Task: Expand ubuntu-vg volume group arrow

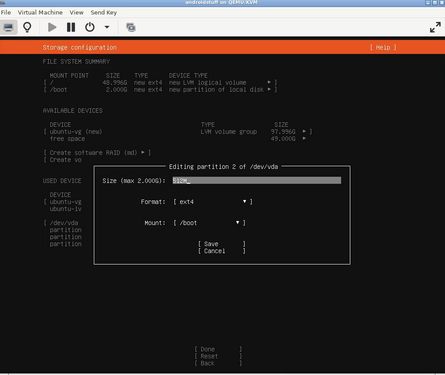Action: tap(304, 131)
